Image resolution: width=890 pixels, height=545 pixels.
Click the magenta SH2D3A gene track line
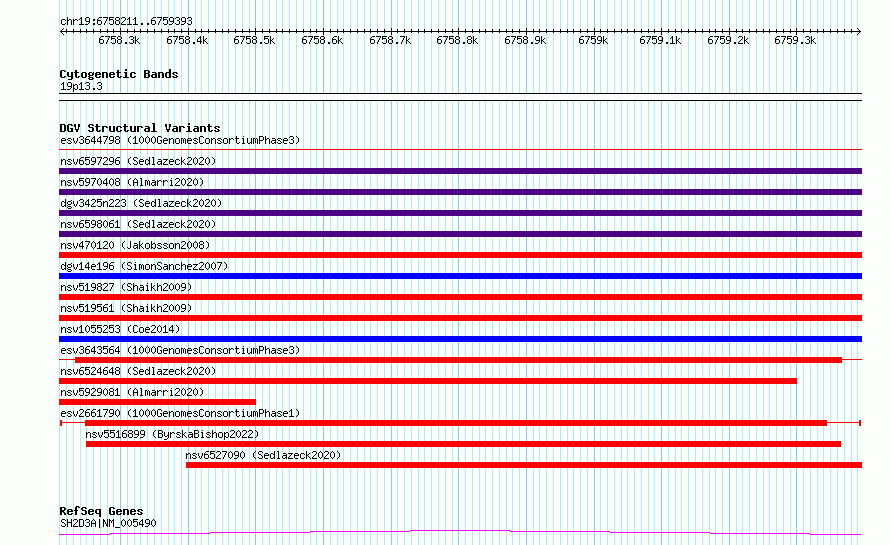tap(460, 531)
